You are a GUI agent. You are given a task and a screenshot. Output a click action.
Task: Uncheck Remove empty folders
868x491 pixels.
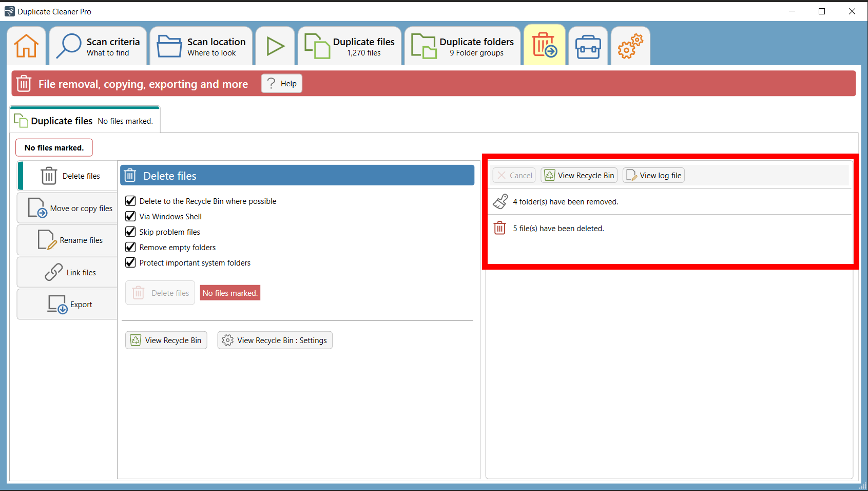tap(130, 247)
